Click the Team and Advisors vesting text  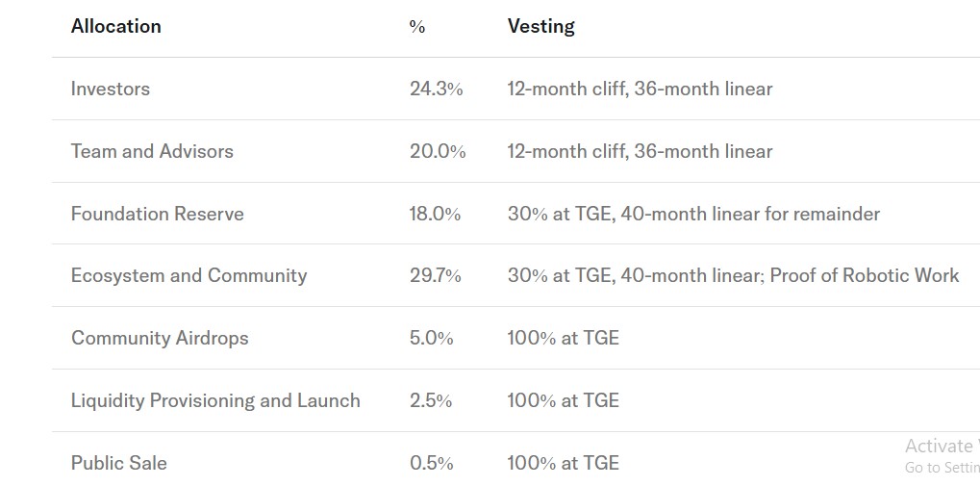click(x=640, y=151)
